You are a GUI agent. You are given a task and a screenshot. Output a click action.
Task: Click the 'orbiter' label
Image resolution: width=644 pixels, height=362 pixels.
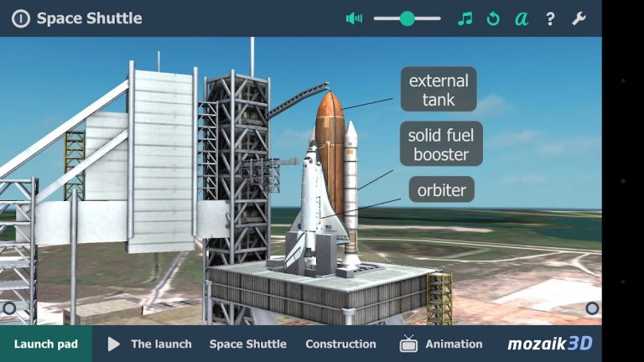[x=442, y=190]
